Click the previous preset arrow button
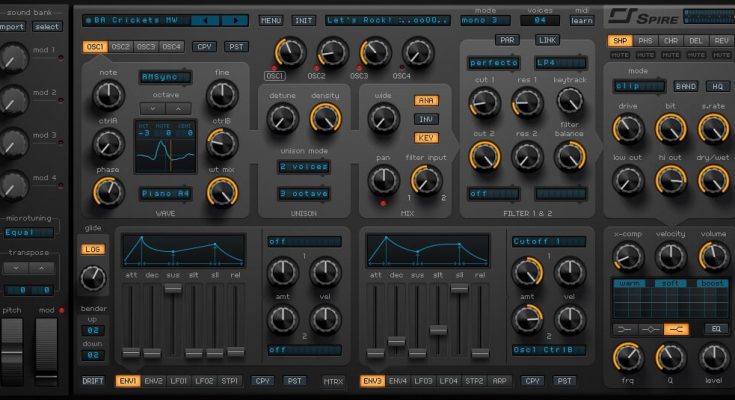 pos(206,20)
